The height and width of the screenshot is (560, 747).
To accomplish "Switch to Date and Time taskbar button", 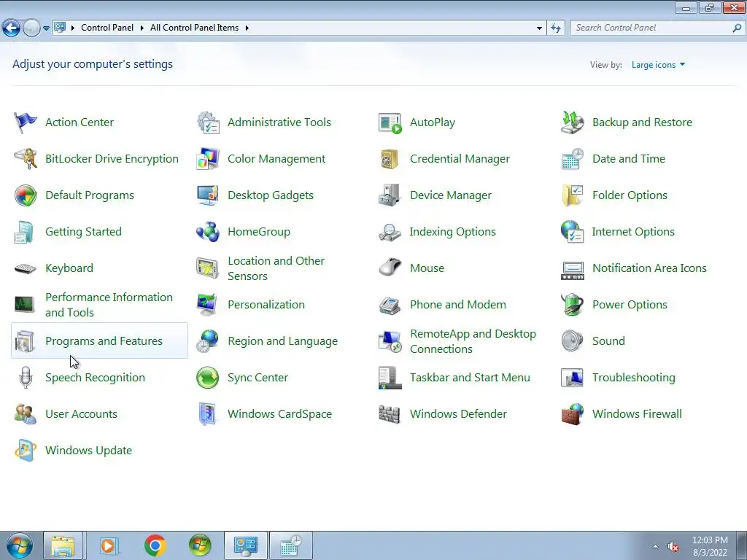I will coord(291,545).
